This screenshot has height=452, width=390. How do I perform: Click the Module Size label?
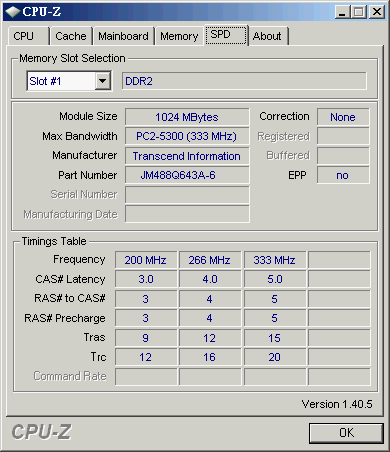pyautogui.click(x=88, y=116)
